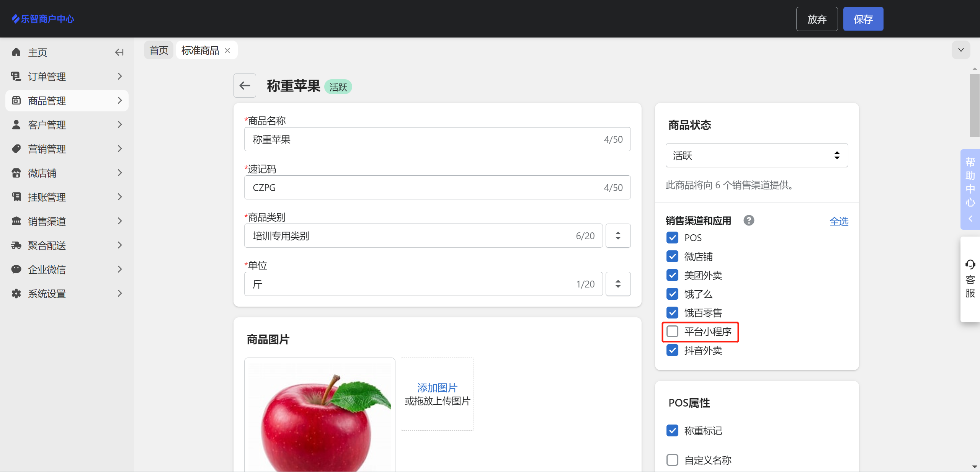Screen dimensions: 980x472
Task: Click the 系统设置 gear icon
Action: [16, 294]
